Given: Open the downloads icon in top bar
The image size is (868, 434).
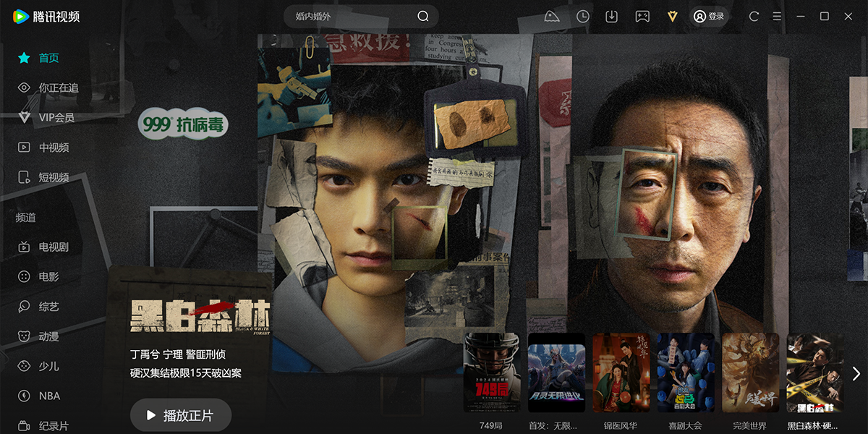Looking at the screenshot, I should 611,16.
